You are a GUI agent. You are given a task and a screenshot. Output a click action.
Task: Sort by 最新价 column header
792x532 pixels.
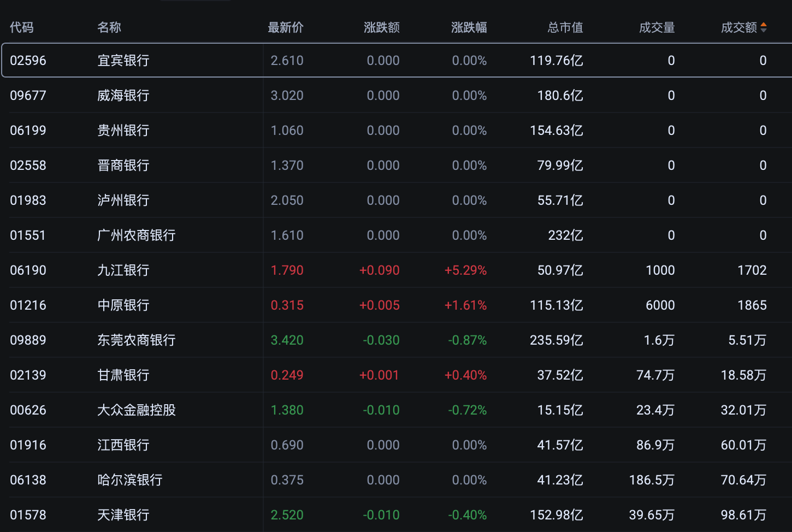pyautogui.click(x=285, y=27)
